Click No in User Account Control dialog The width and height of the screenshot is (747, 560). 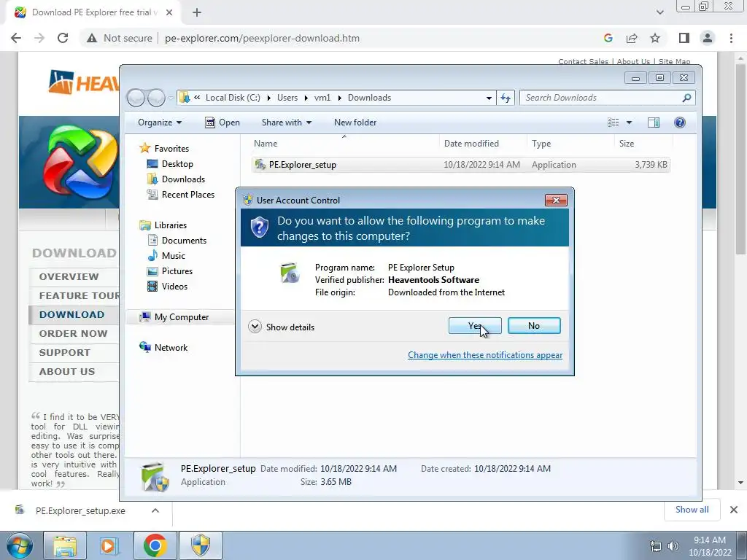coord(533,326)
